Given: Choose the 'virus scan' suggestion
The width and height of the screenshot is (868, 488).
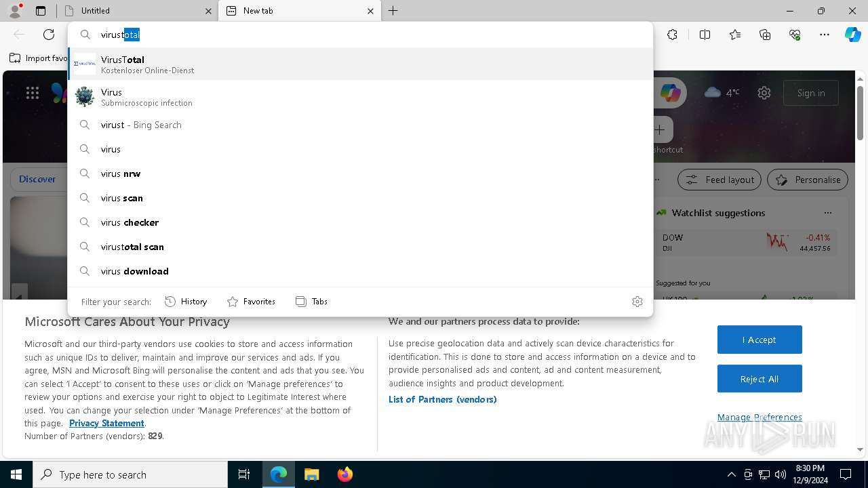Looking at the screenshot, I should coord(360,198).
